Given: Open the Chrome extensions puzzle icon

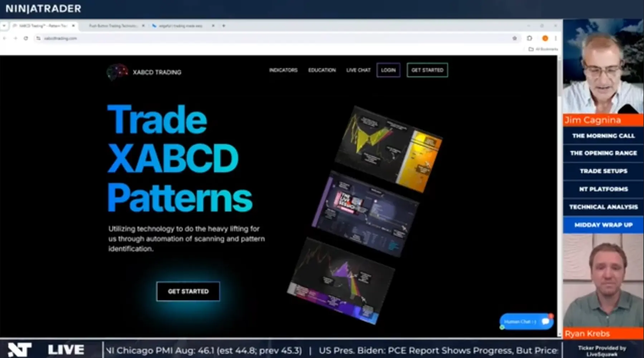Looking at the screenshot, I should tap(529, 38).
